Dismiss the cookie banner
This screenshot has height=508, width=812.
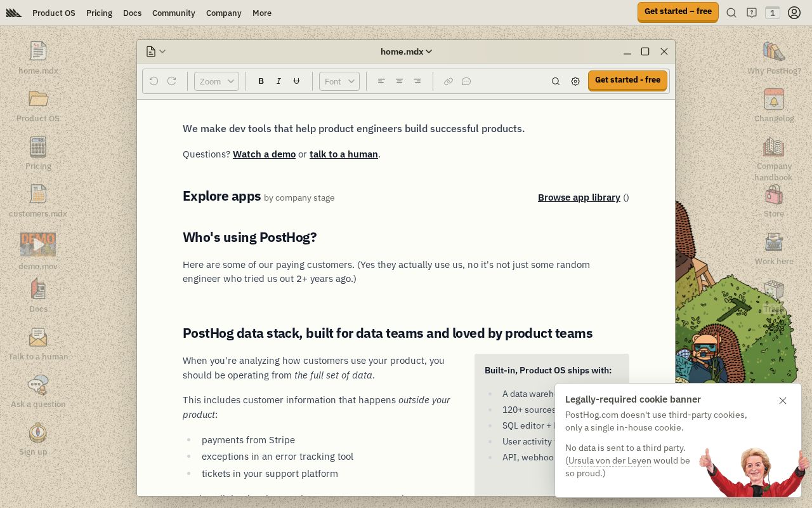783,401
